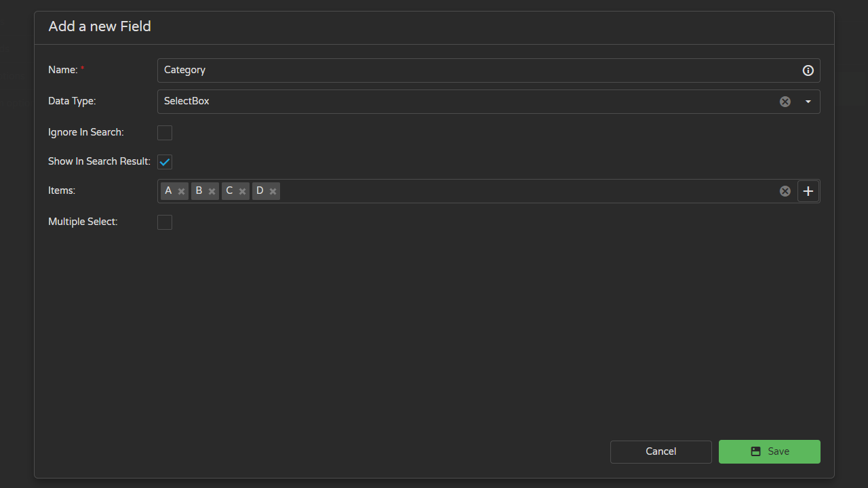The height and width of the screenshot is (488, 868).
Task: Click the Add a new Field title
Action: [x=100, y=26]
